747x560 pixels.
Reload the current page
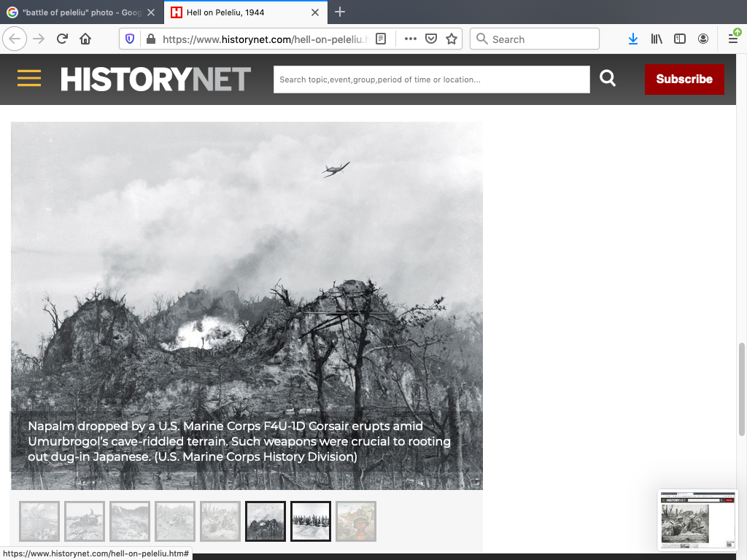(x=62, y=39)
